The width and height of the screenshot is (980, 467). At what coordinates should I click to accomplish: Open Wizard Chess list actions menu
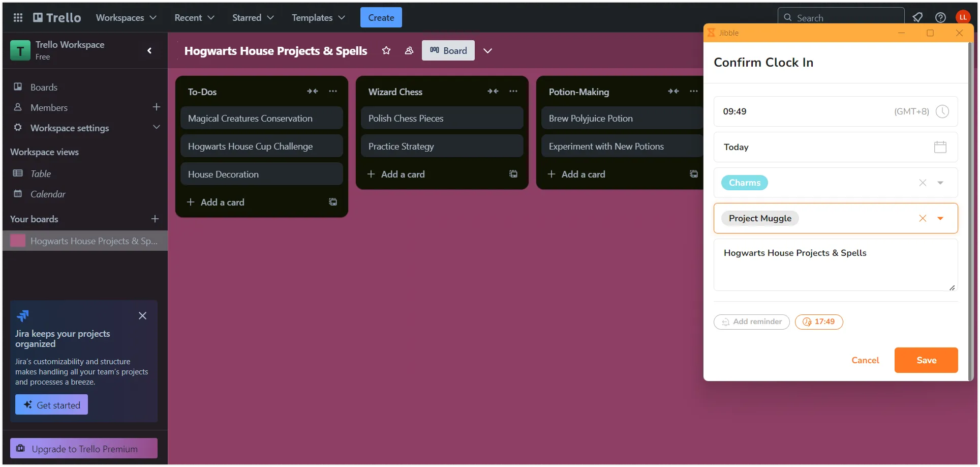point(513,92)
